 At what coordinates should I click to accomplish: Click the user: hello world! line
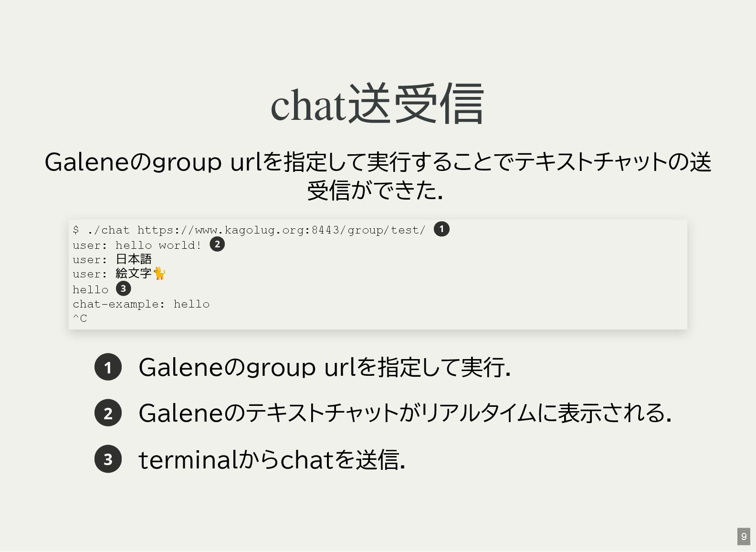click(x=137, y=245)
